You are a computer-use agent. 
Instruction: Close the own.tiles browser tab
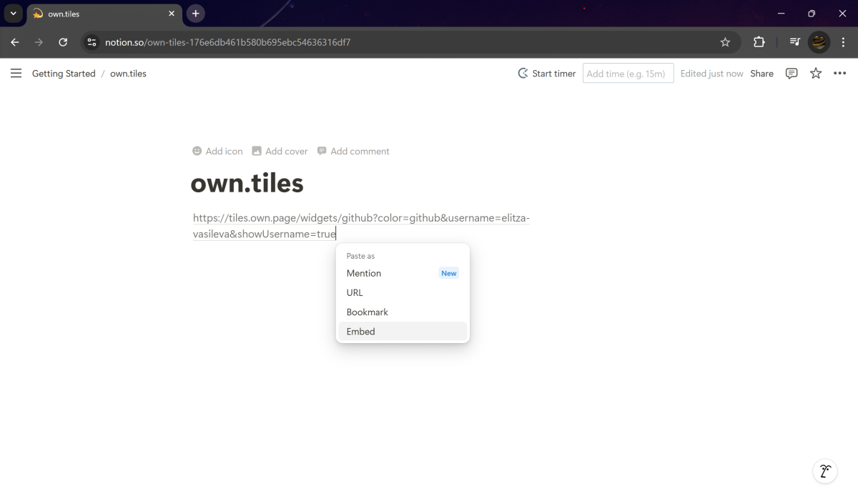tap(172, 14)
